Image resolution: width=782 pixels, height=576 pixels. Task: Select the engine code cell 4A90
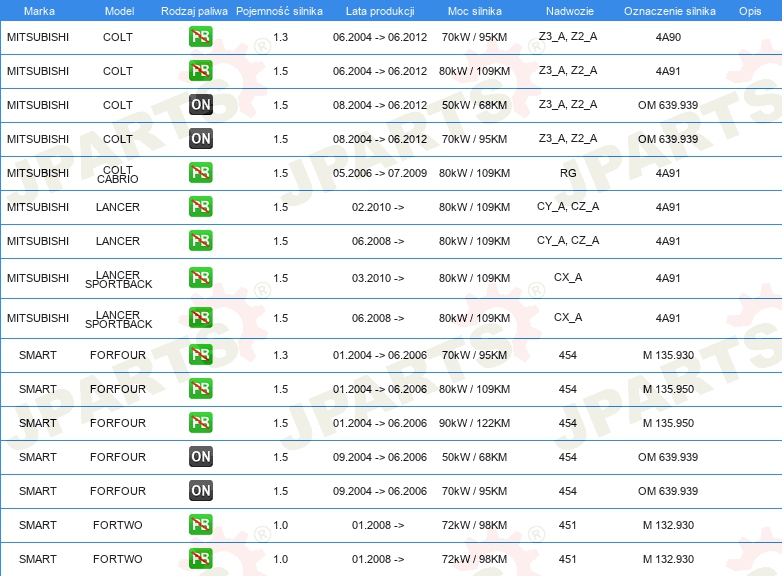point(668,37)
